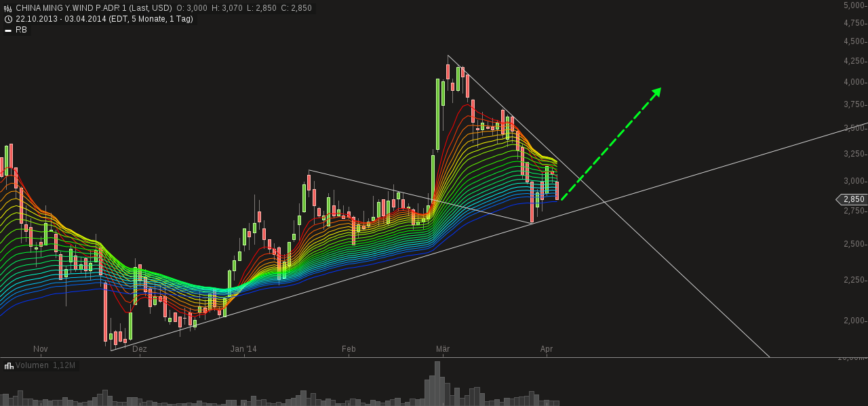The width and height of the screenshot is (868, 406).
Task: Click the volume histogram icon in the lower panel
Action: pyautogui.click(x=9, y=365)
